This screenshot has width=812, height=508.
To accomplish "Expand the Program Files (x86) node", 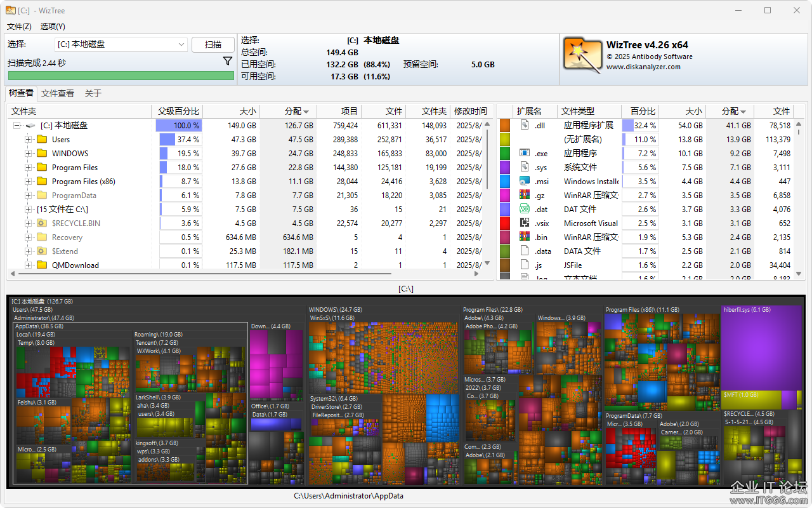I will [x=28, y=182].
